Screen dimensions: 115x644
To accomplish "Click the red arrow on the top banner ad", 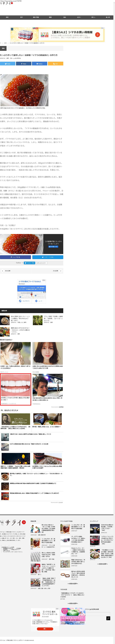I will pyautogui.click(x=98, y=35).
